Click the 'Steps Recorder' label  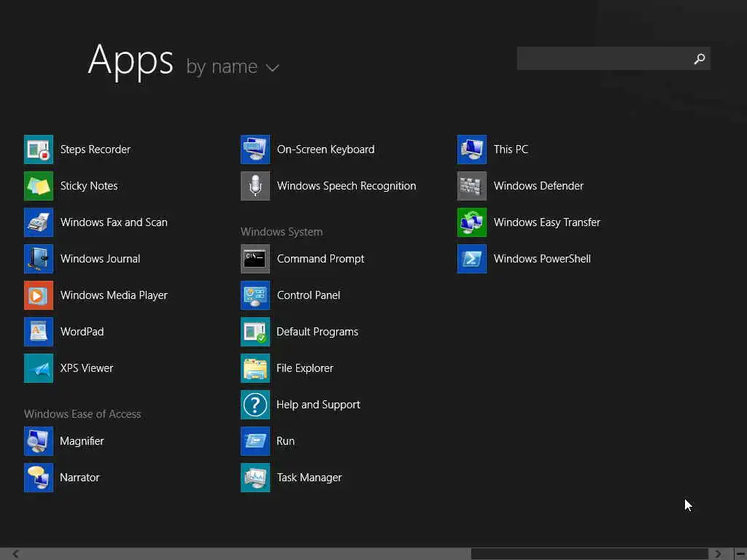point(96,149)
